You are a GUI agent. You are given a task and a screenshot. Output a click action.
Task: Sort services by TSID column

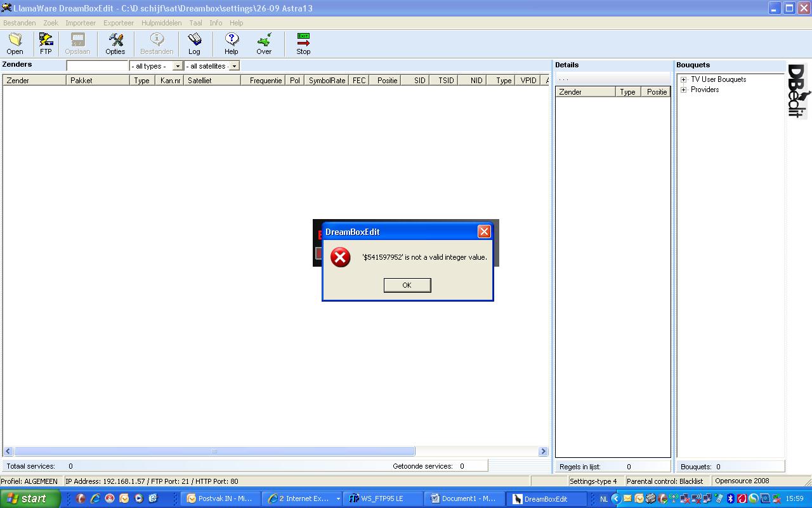[443, 81]
